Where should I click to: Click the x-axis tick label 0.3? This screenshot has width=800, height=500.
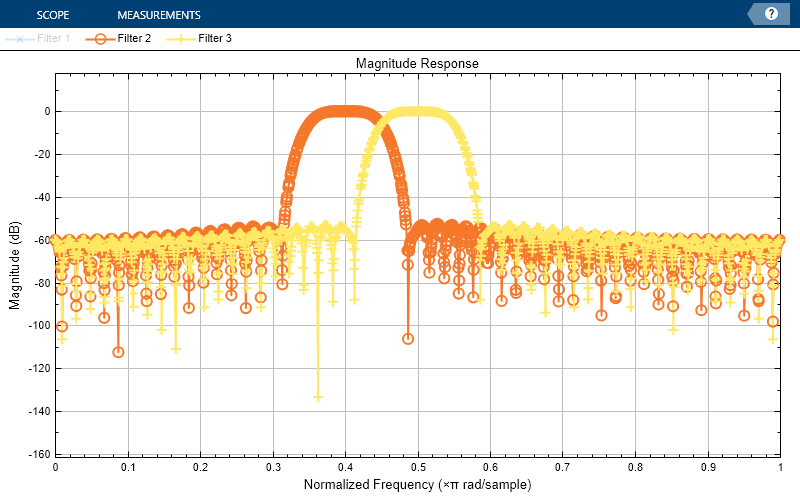273,467
